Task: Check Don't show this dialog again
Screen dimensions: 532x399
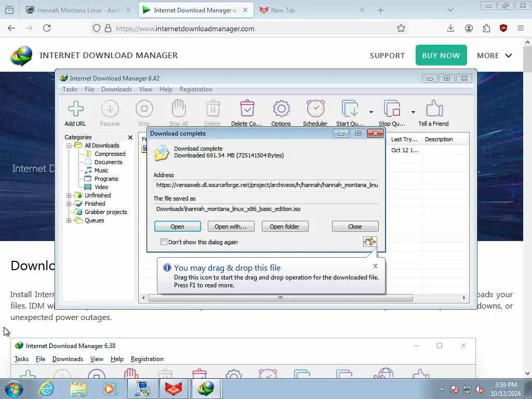Action: tap(164, 242)
